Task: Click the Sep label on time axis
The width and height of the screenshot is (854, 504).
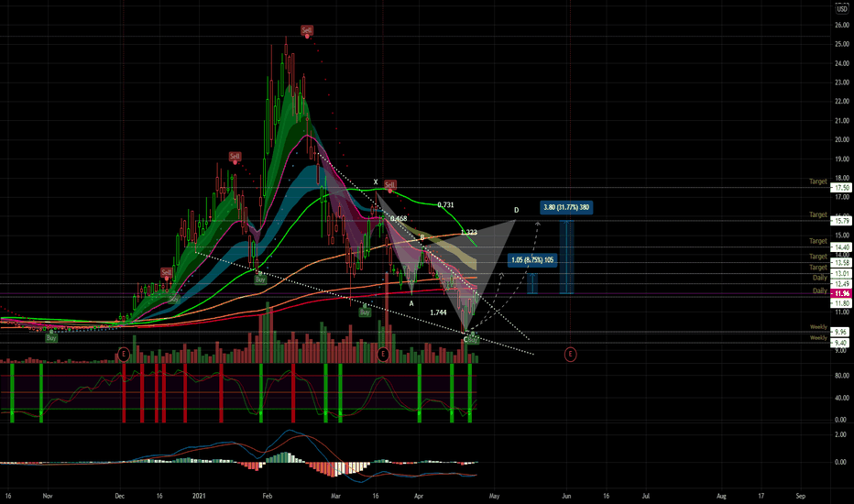Action: tap(800, 497)
